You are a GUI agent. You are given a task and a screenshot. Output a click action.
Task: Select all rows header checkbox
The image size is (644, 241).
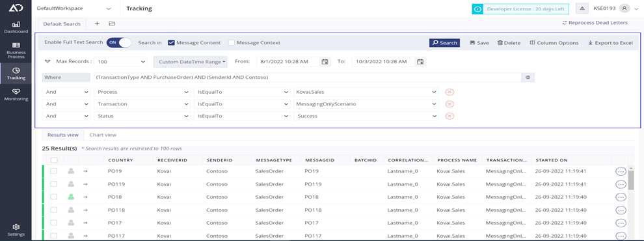coord(54,160)
